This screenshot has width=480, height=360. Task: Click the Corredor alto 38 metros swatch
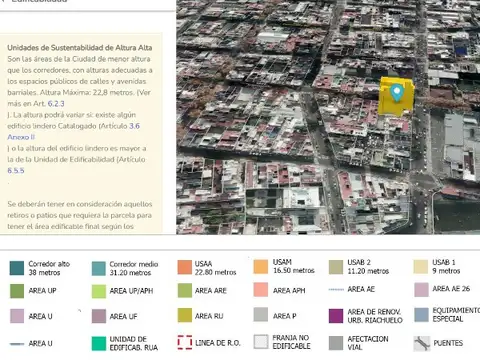[17, 268]
